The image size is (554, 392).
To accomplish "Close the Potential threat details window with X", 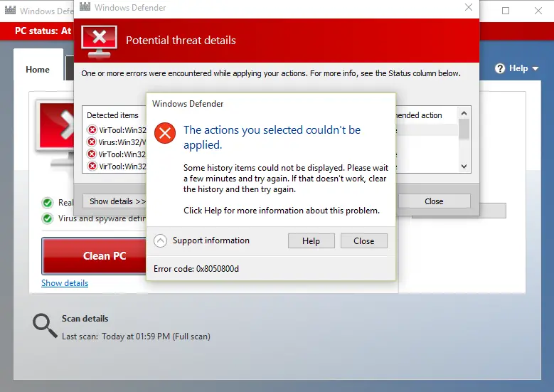I will point(469,7).
